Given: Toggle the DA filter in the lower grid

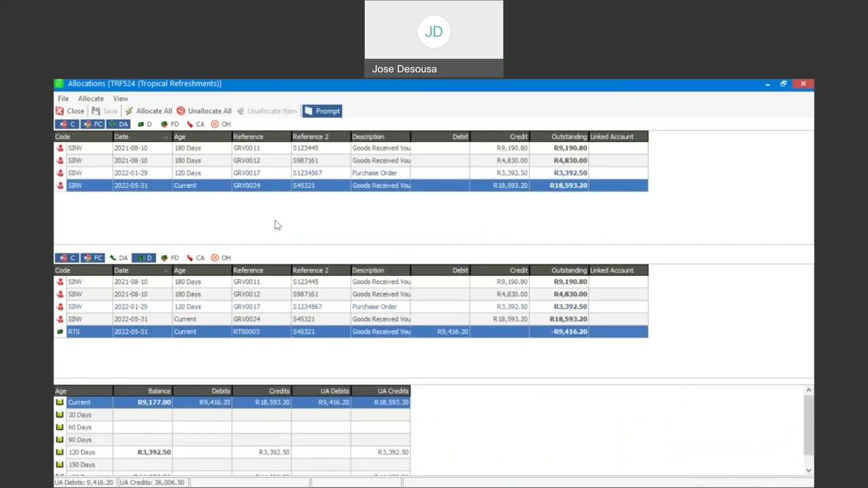Looking at the screenshot, I should click(118, 258).
